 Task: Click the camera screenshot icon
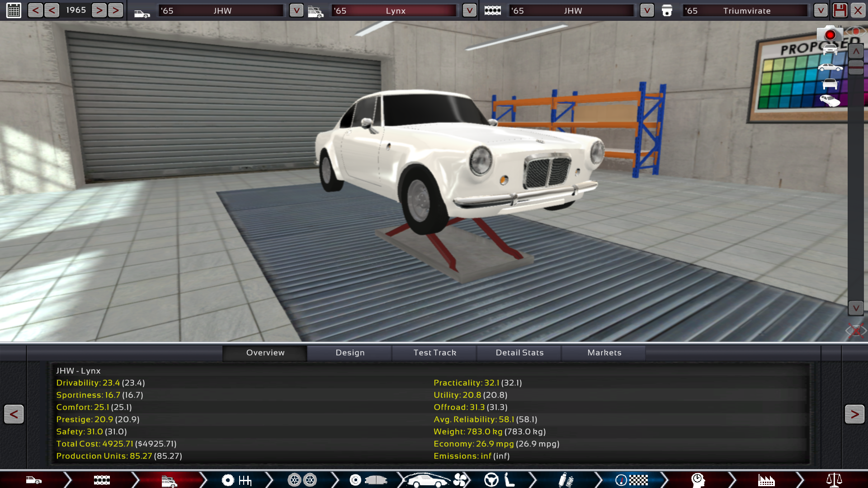click(x=830, y=34)
